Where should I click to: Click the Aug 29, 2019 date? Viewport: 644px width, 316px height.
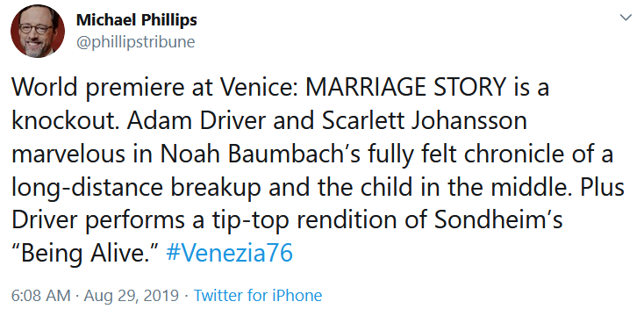click(132, 296)
